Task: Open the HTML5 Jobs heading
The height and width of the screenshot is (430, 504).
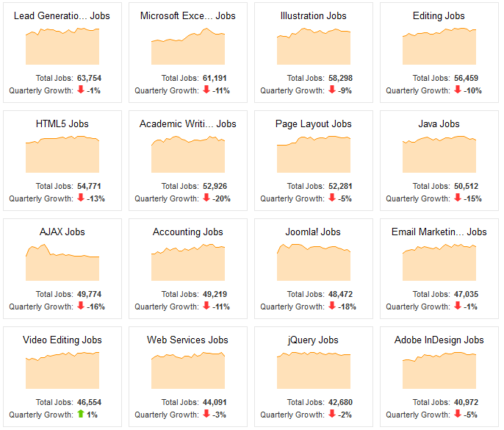Action: coord(62,123)
